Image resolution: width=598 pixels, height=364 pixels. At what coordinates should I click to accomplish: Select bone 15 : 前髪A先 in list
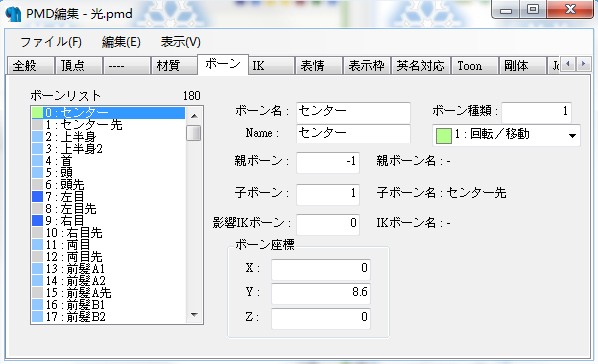click(x=108, y=293)
